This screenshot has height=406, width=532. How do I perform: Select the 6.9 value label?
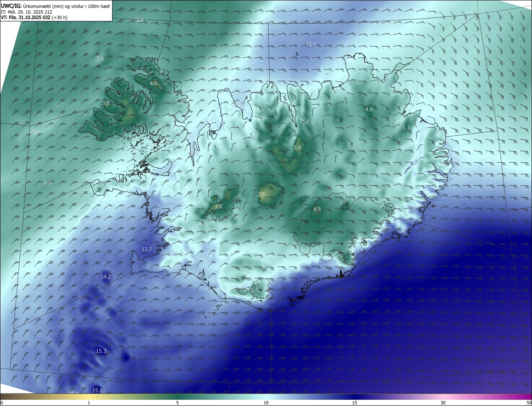point(48,183)
